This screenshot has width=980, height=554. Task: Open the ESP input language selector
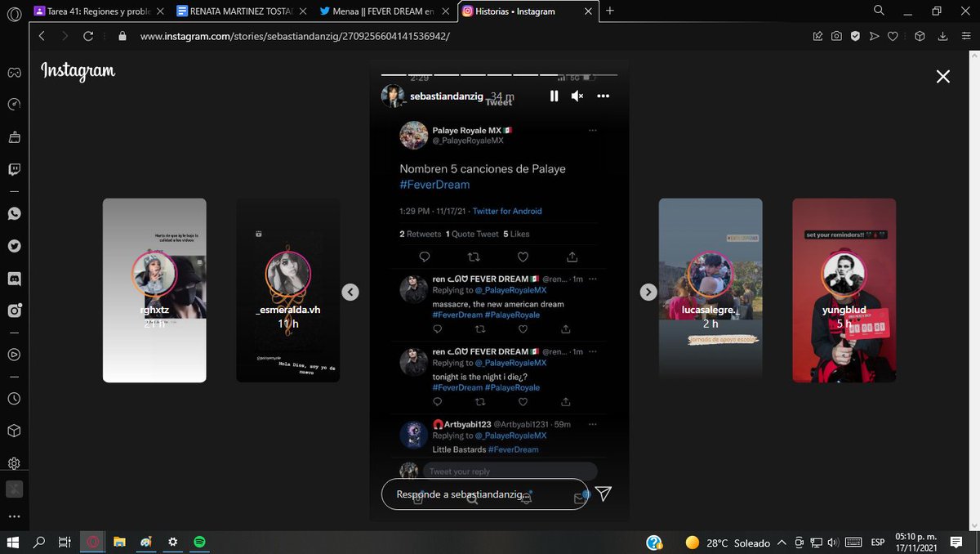pyautogui.click(x=878, y=543)
